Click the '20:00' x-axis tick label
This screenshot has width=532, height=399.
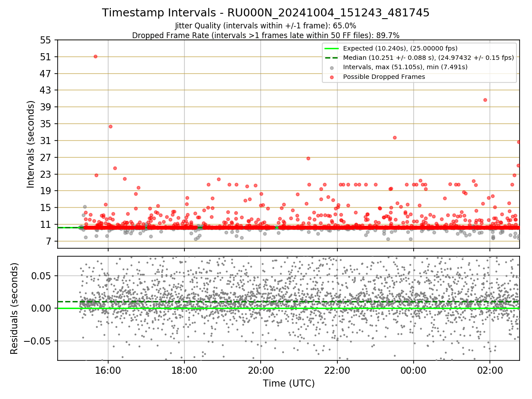(261, 370)
